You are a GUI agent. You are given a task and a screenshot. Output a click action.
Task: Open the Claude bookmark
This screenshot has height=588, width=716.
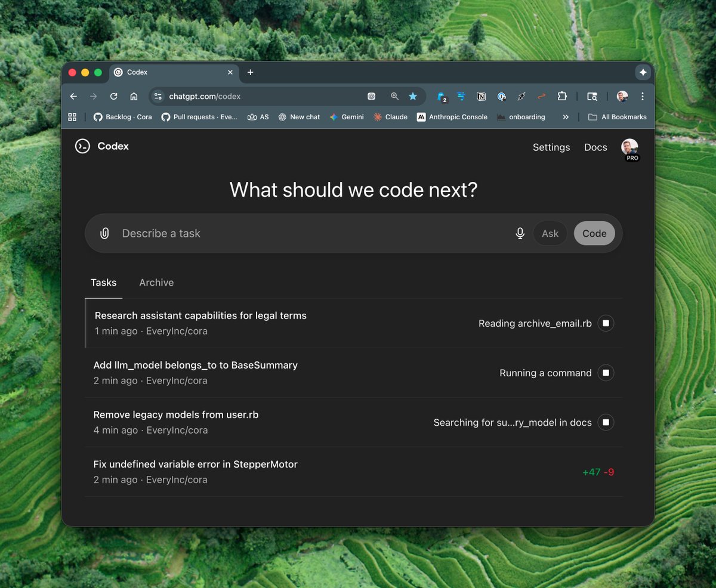[x=390, y=117]
